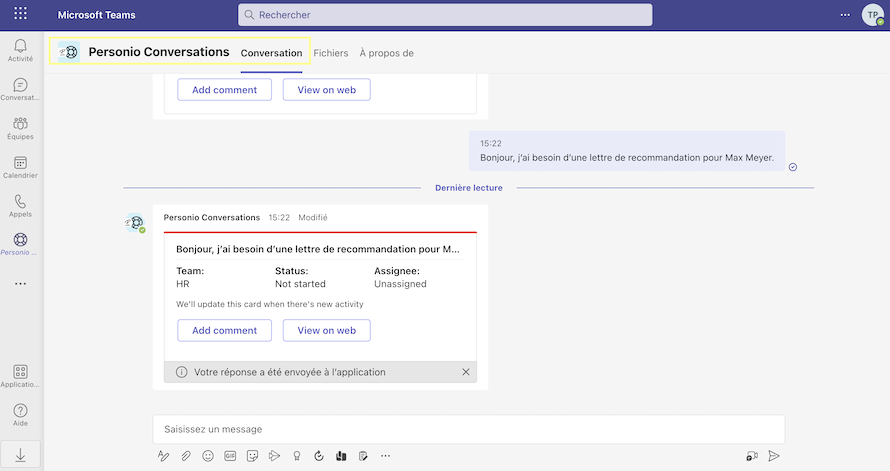Image resolution: width=890 pixels, height=471 pixels.
Task: Click the Rechercher search field
Action: tap(445, 15)
